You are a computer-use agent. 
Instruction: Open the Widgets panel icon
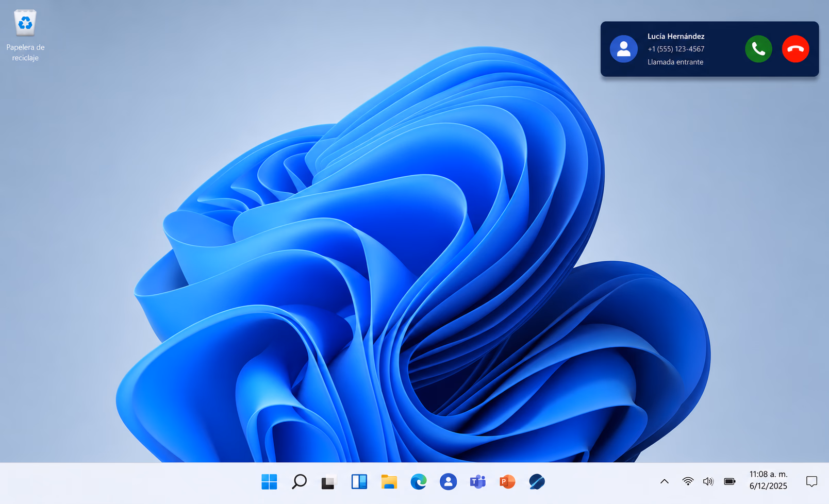(x=359, y=482)
